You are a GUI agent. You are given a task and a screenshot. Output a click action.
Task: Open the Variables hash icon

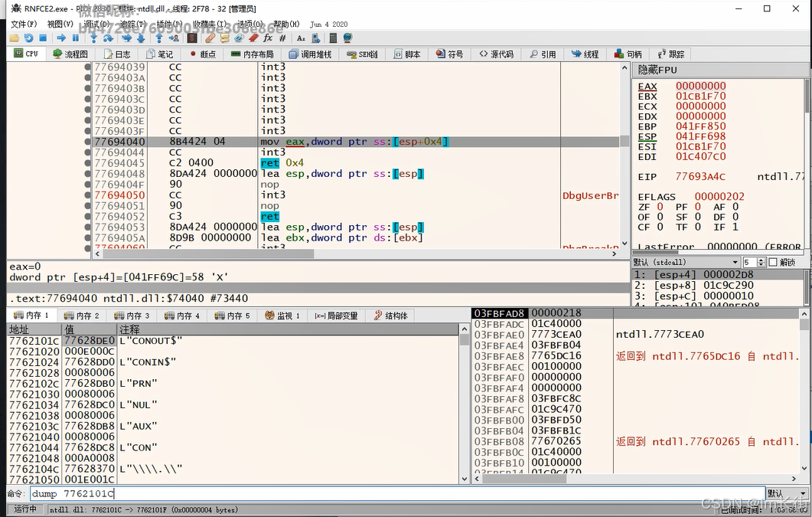click(282, 38)
